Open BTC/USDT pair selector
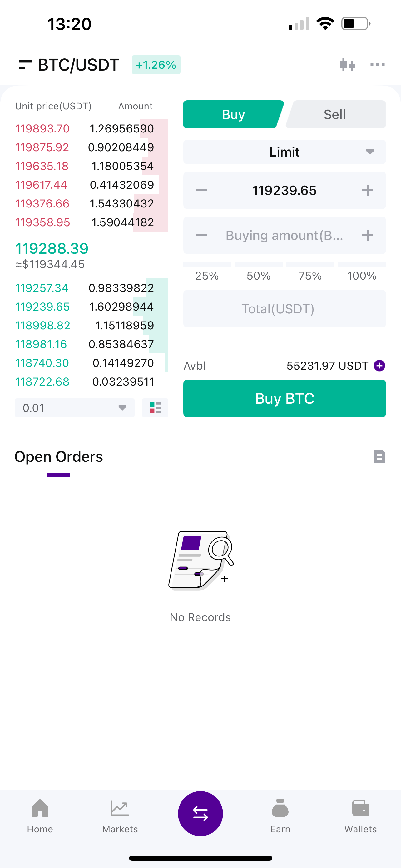The image size is (401, 868). 78,65
